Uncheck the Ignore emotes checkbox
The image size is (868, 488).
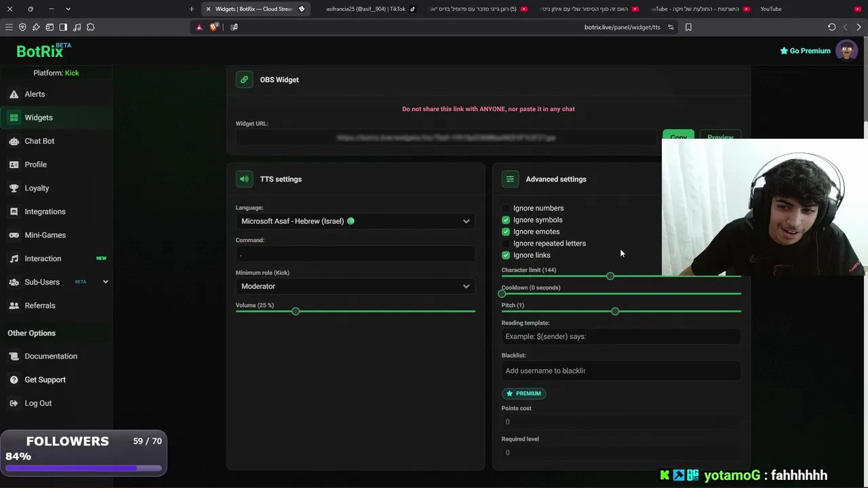pos(506,232)
